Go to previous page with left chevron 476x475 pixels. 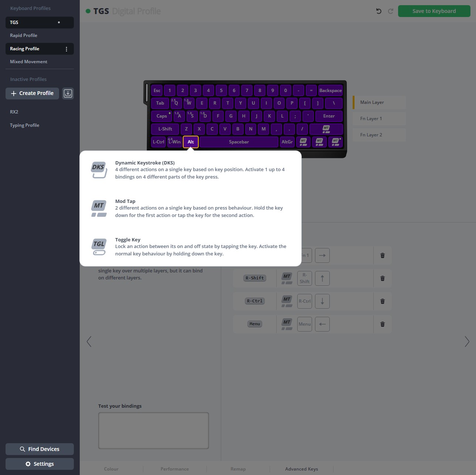coord(89,342)
